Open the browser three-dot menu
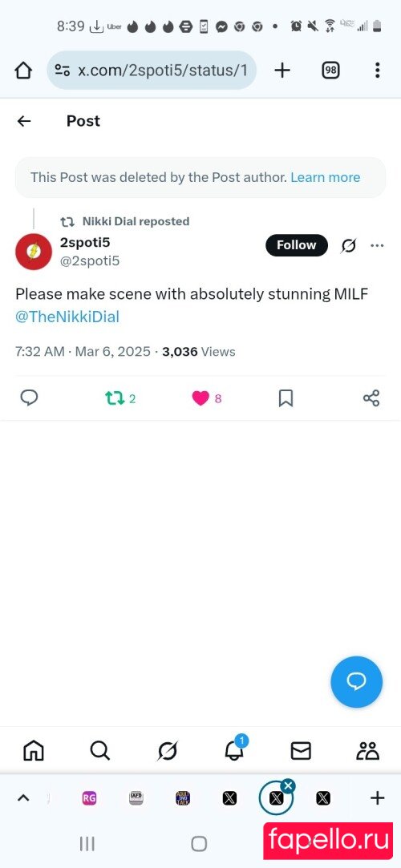 pyautogui.click(x=377, y=71)
